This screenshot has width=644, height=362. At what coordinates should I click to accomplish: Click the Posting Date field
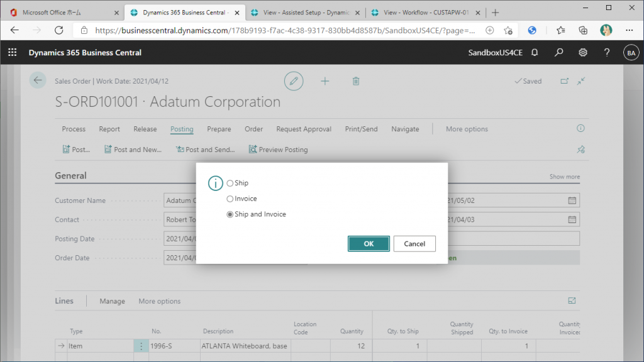(x=180, y=238)
